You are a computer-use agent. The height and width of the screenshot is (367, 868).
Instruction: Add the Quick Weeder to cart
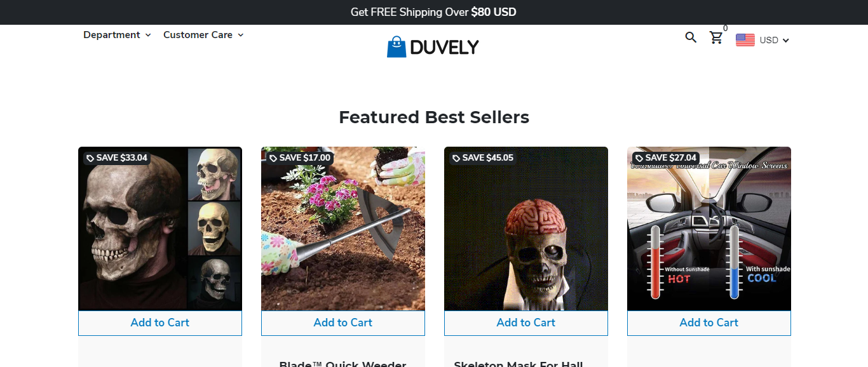point(343,323)
